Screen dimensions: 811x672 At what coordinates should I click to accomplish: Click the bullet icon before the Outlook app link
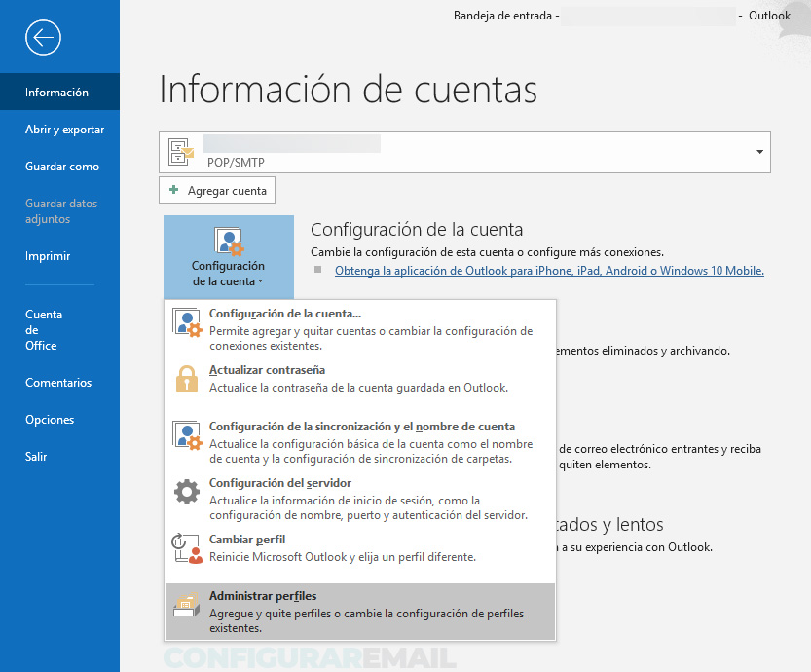tap(318, 270)
